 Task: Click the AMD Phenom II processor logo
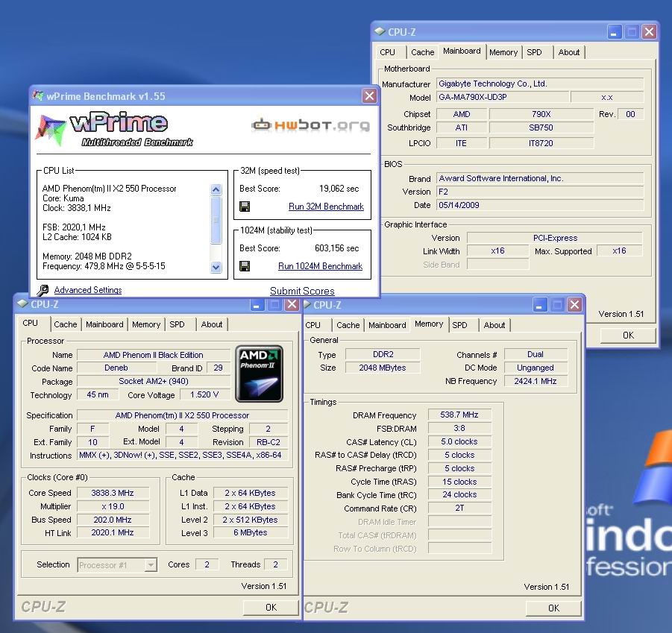click(259, 374)
